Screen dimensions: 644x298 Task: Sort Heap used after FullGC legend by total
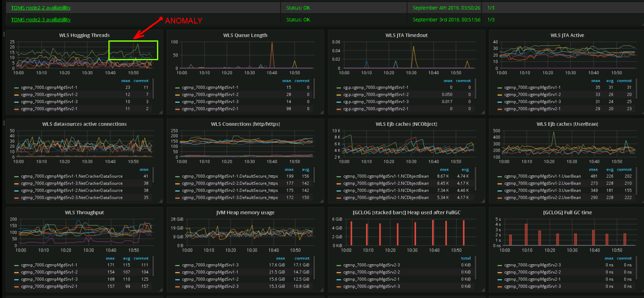[466, 258]
